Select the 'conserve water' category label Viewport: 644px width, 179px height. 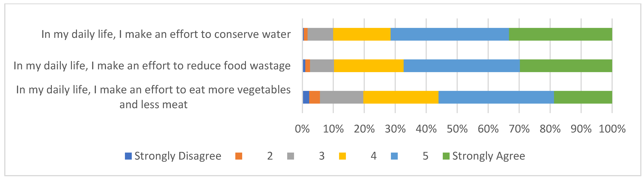click(x=166, y=34)
